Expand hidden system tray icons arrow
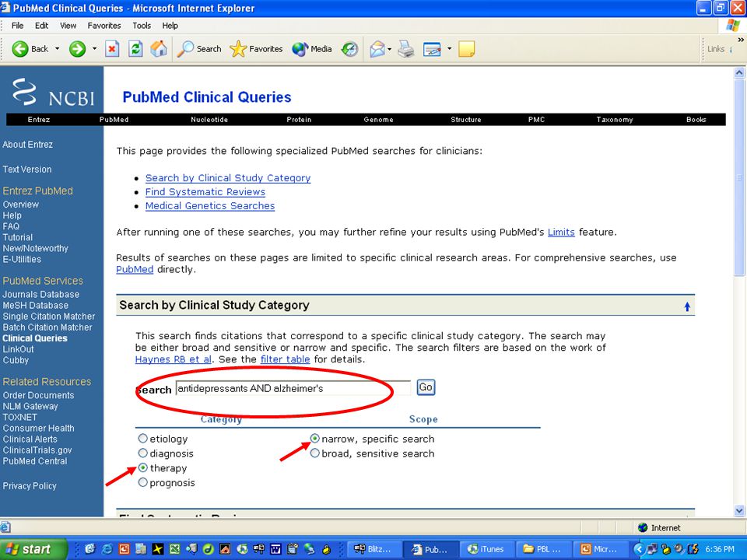Image resolution: width=747 pixels, height=560 pixels. click(x=640, y=549)
